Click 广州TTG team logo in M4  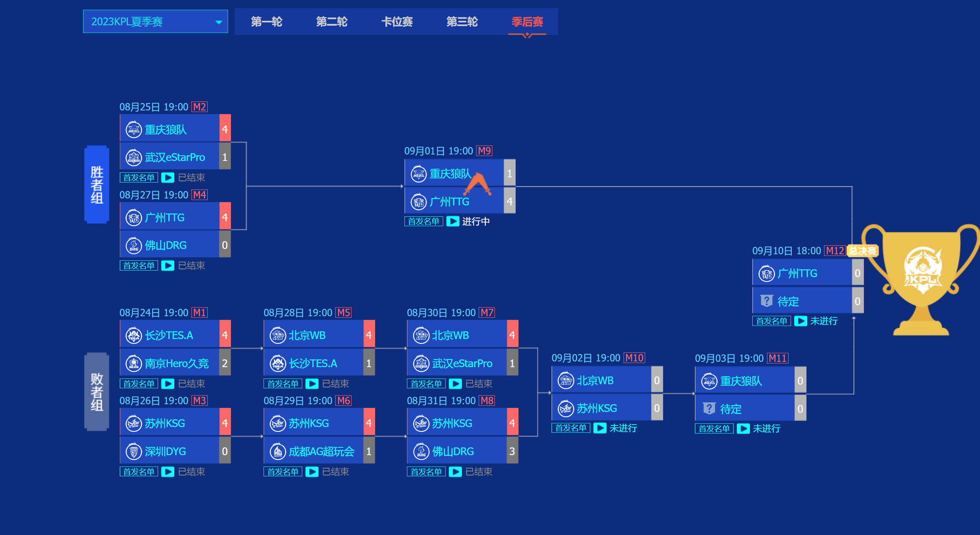pyautogui.click(x=134, y=218)
